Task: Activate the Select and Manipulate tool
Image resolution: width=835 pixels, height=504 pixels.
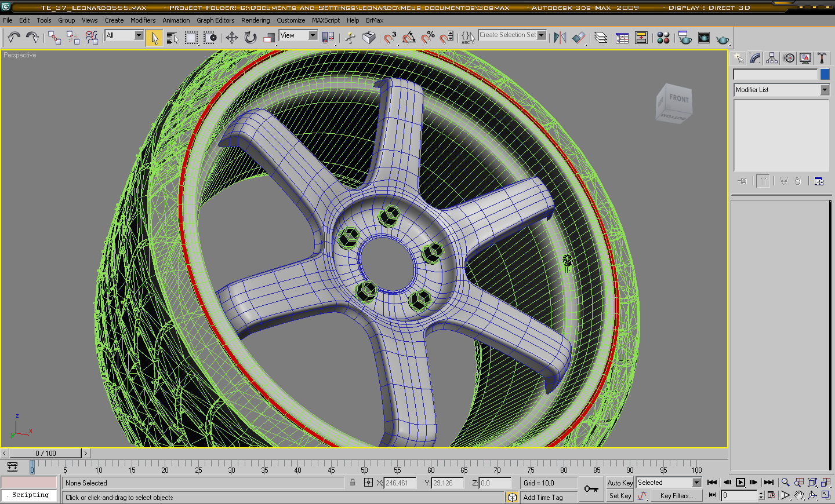Action: coord(350,38)
